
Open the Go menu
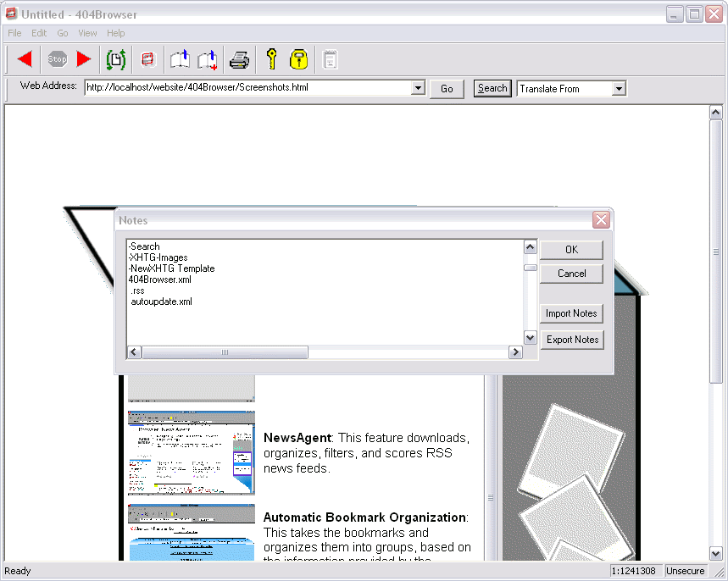(x=63, y=33)
